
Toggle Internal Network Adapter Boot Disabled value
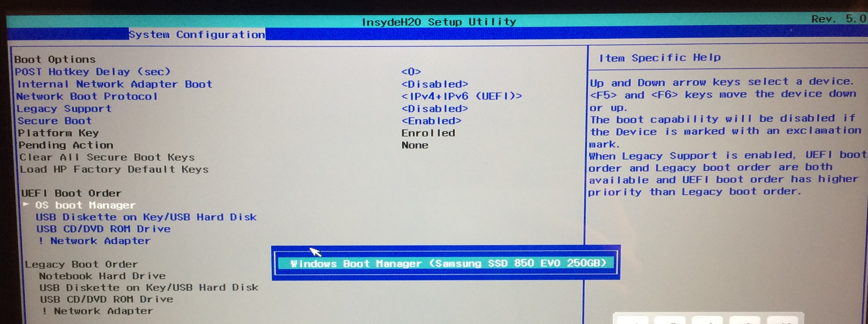434,84
